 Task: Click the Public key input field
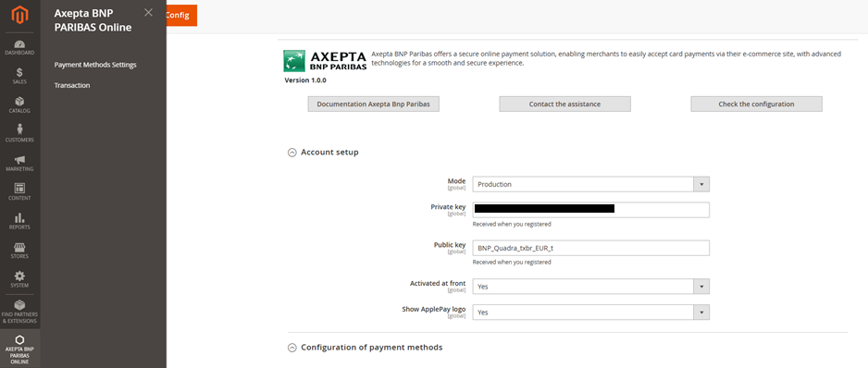pos(590,248)
